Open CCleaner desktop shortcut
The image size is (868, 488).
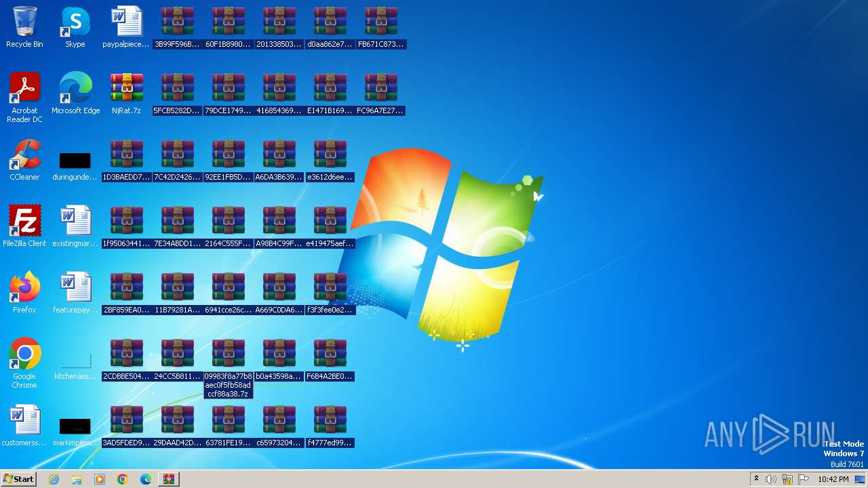24,161
